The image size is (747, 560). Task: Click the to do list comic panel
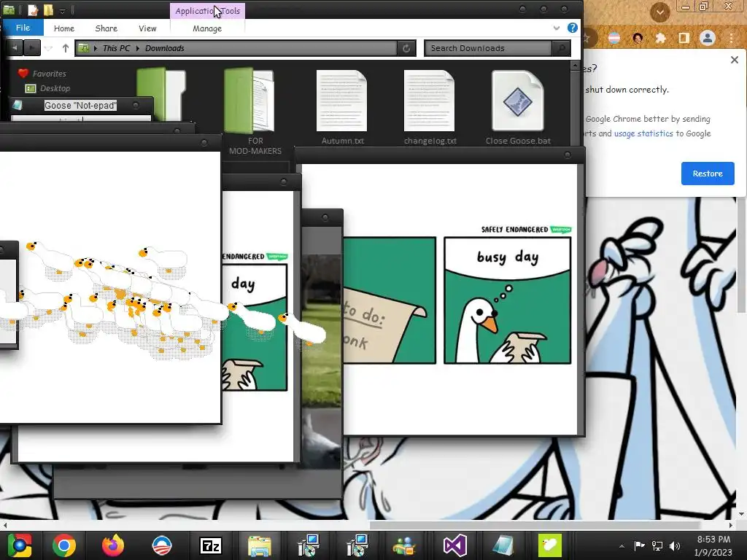tap(390, 300)
